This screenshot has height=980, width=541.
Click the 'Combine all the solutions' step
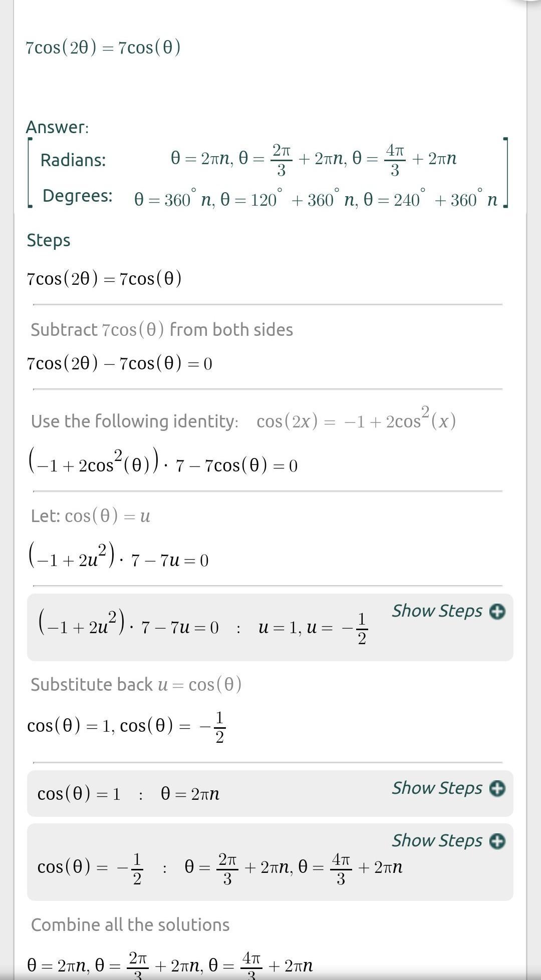pyautogui.click(x=130, y=925)
